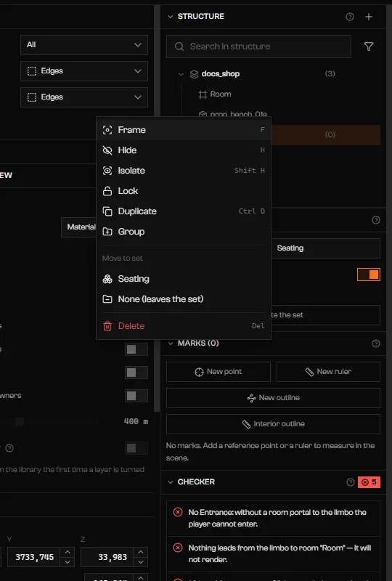Click the Duplicate copy icon in menu
Viewport: 392px width, 581px height.
pos(107,211)
